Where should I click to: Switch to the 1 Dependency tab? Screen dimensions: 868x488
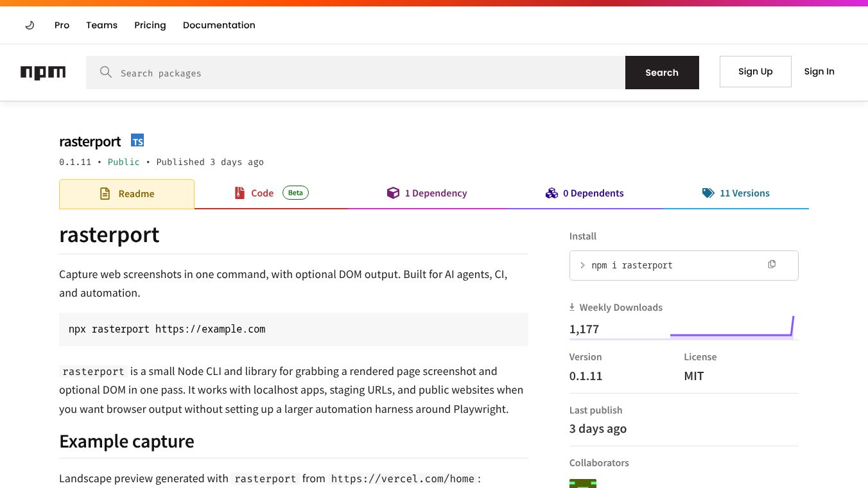click(435, 193)
